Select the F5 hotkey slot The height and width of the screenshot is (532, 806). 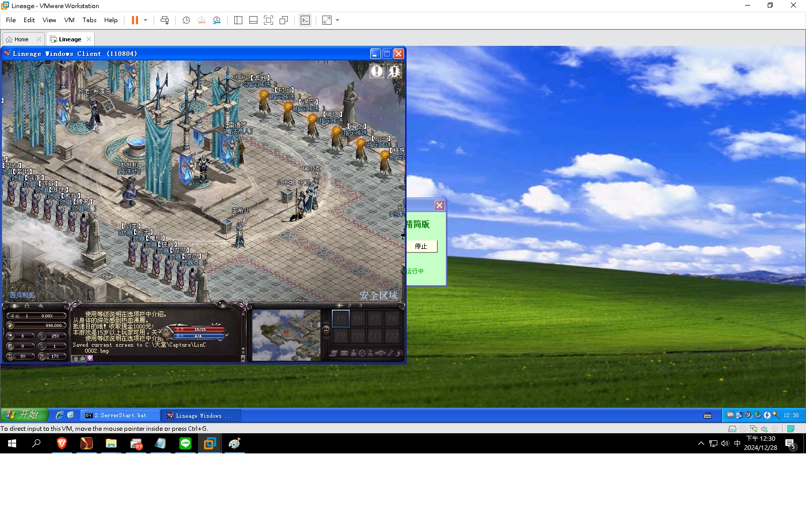pyautogui.click(x=341, y=318)
